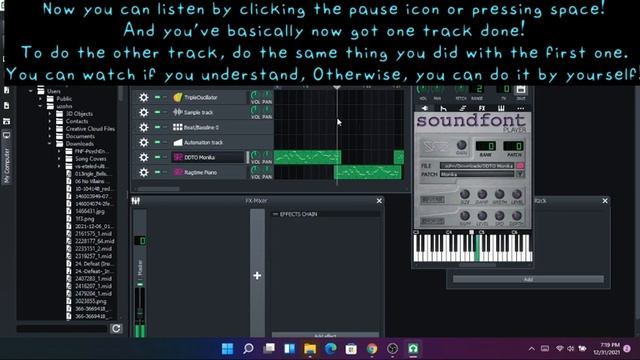Switch to instrument FX tab

(482, 108)
